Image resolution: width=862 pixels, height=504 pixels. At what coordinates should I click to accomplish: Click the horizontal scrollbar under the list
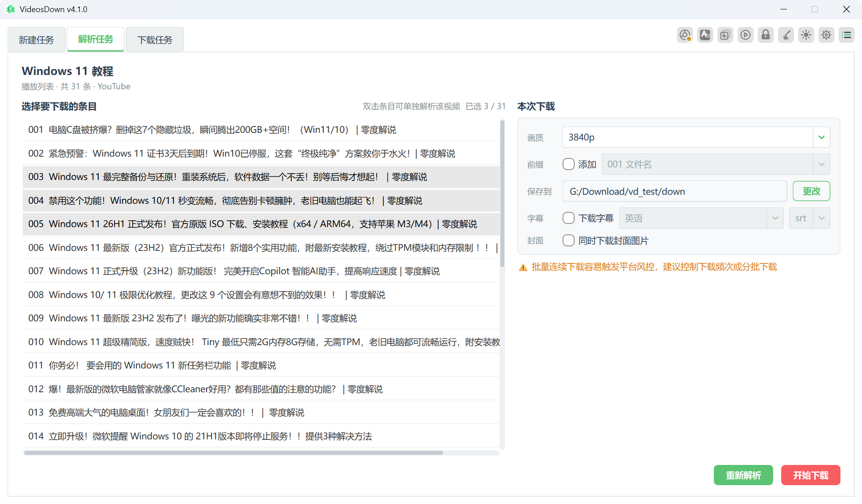tap(233, 453)
